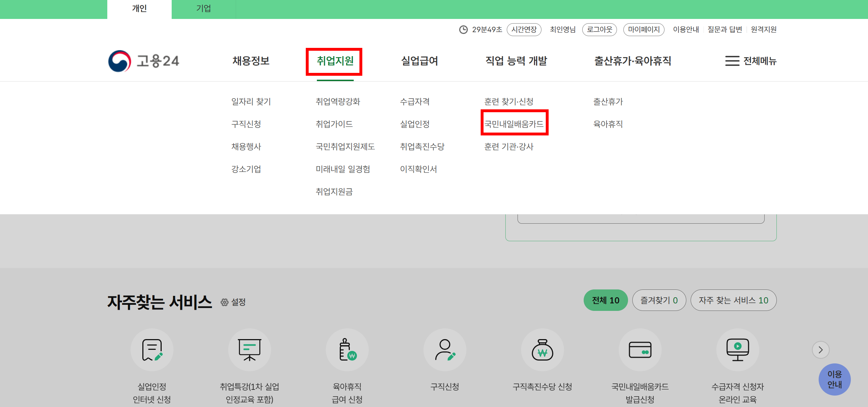Select the 자주 찾는 서비스 10 filter

click(x=733, y=300)
